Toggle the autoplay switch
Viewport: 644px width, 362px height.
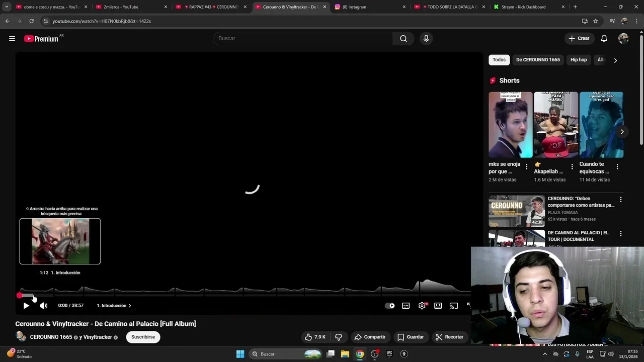click(x=390, y=306)
